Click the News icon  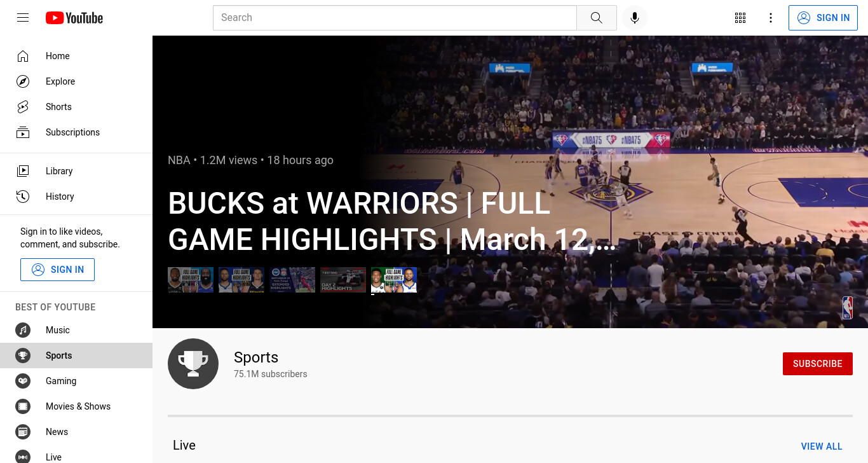(x=23, y=432)
